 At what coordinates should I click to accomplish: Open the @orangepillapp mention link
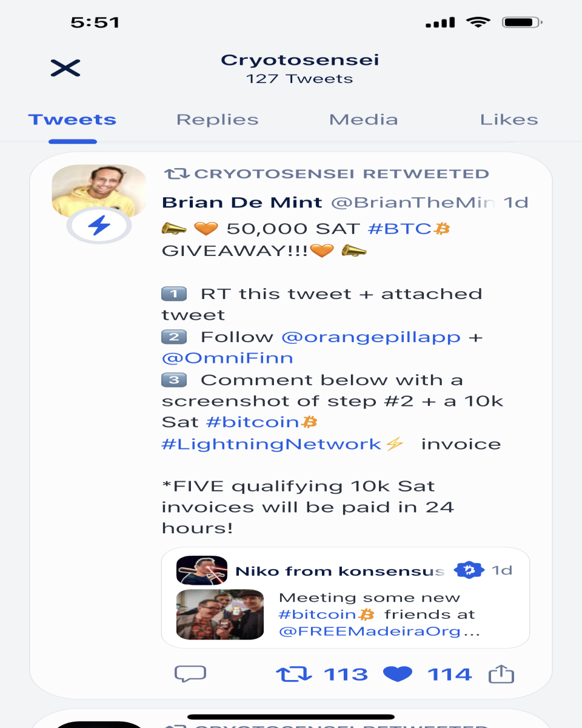point(371,337)
